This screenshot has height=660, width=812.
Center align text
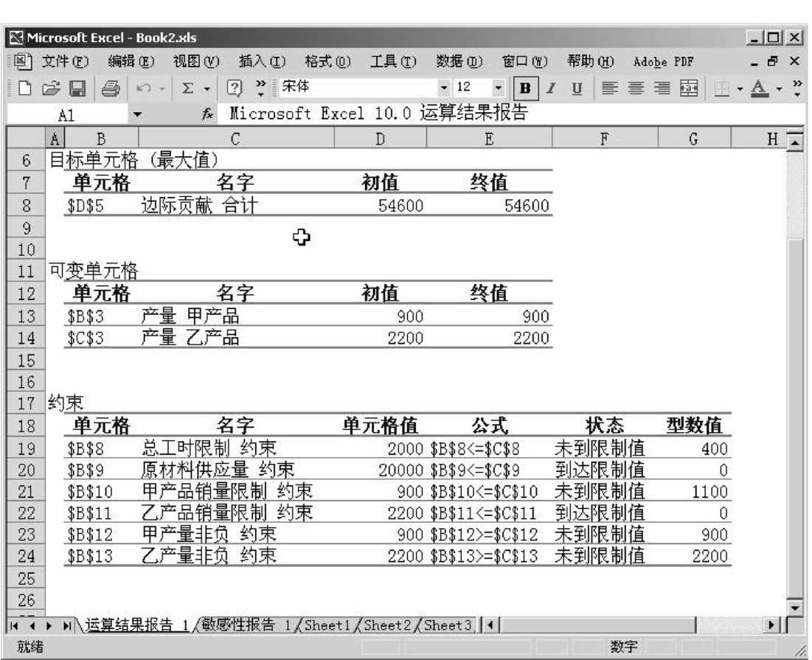(636, 88)
